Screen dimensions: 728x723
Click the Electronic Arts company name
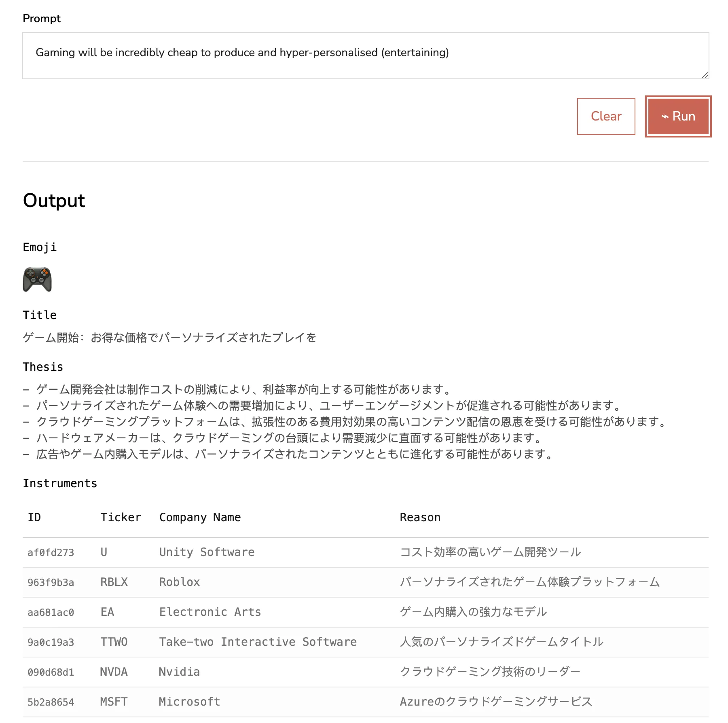(x=210, y=612)
